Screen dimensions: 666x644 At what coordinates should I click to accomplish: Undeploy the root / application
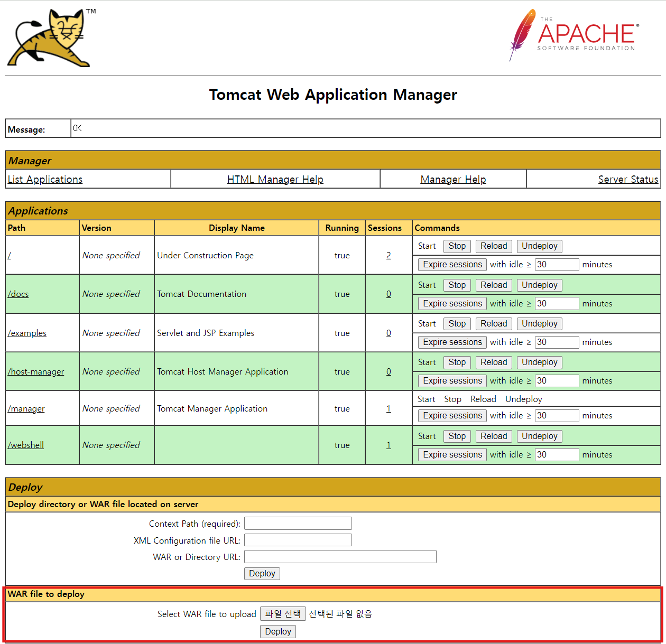point(540,246)
